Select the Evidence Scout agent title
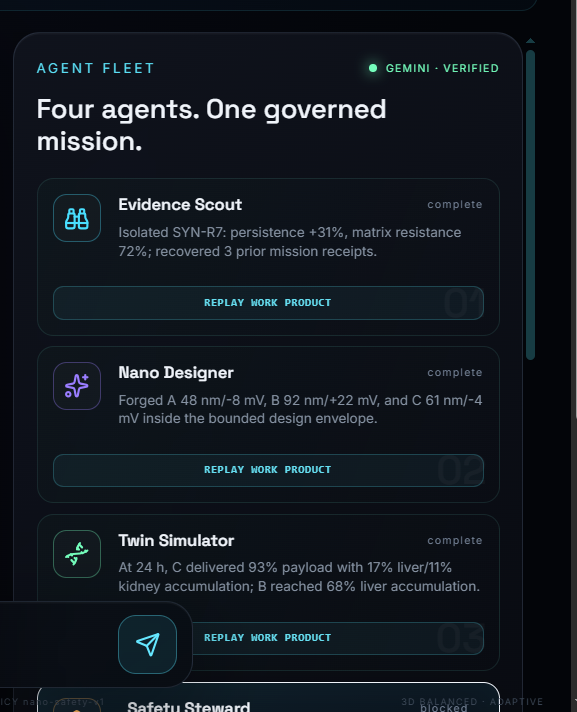Image resolution: width=577 pixels, height=712 pixels. coord(180,205)
